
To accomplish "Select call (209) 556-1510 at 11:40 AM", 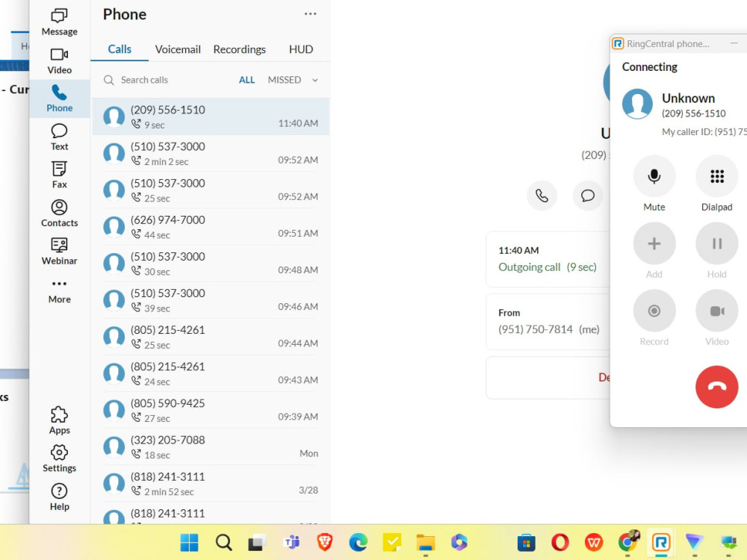I will 210,116.
